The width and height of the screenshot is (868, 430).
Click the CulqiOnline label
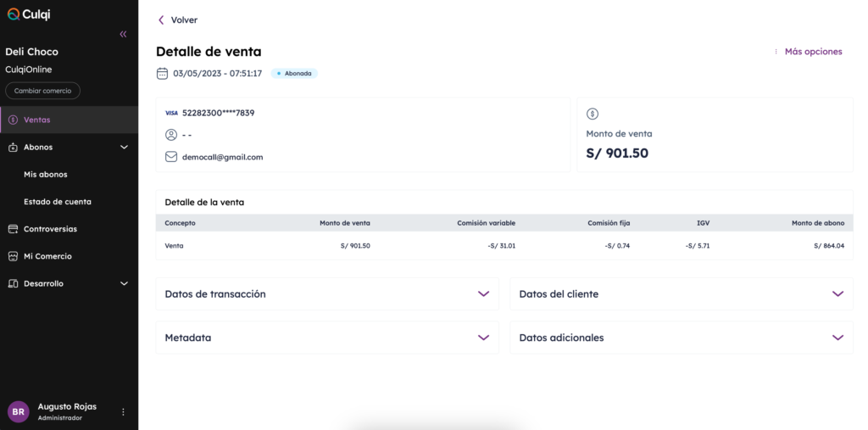coord(28,70)
